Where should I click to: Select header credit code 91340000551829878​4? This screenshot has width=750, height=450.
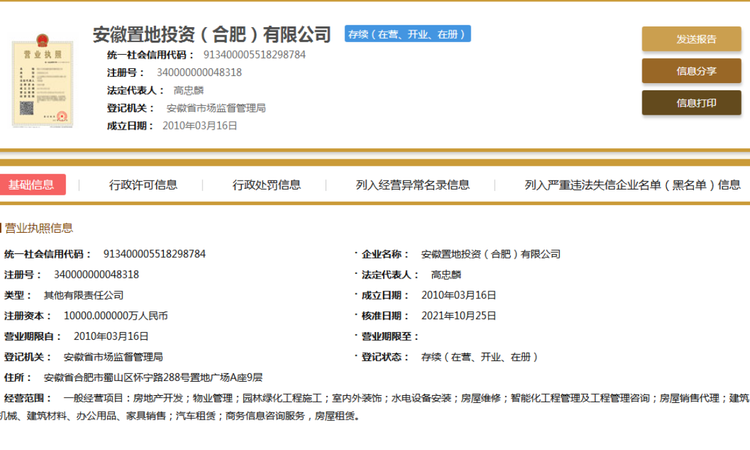pos(254,55)
